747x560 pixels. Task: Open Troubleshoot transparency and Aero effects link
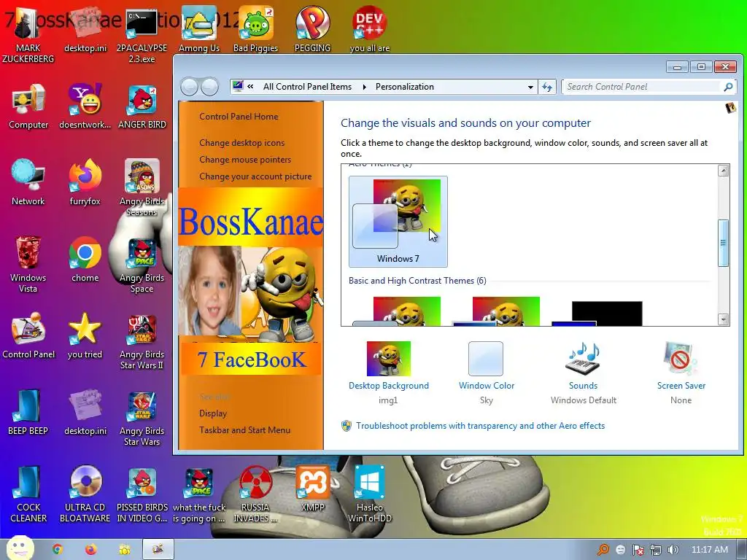point(480,426)
